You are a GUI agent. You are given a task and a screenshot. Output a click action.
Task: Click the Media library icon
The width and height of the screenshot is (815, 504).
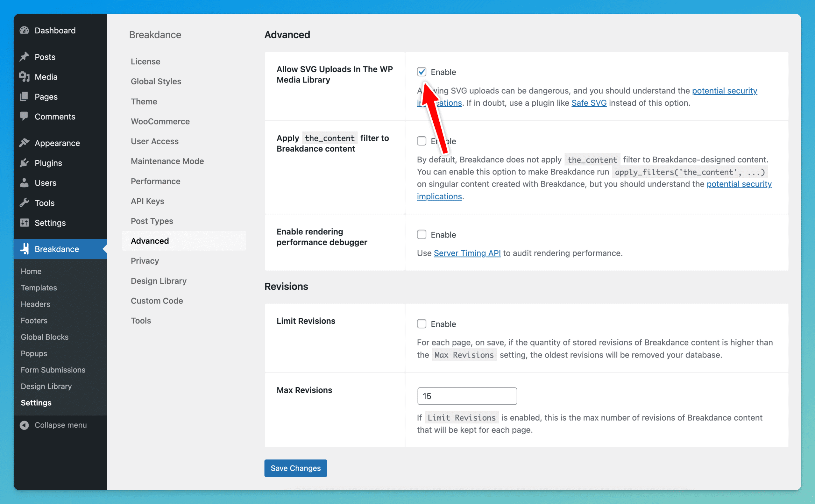pos(24,77)
